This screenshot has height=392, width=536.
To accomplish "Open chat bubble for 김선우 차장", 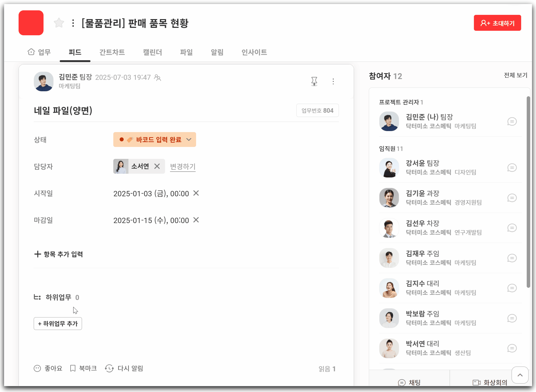I will click(512, 228).
